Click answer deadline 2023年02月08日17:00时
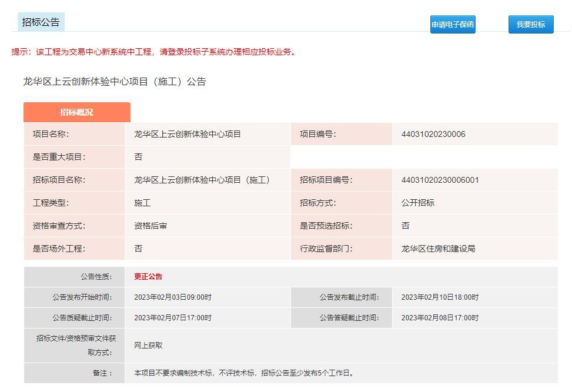The height and width of the screenshot is (392, 572). click(440, 318)
